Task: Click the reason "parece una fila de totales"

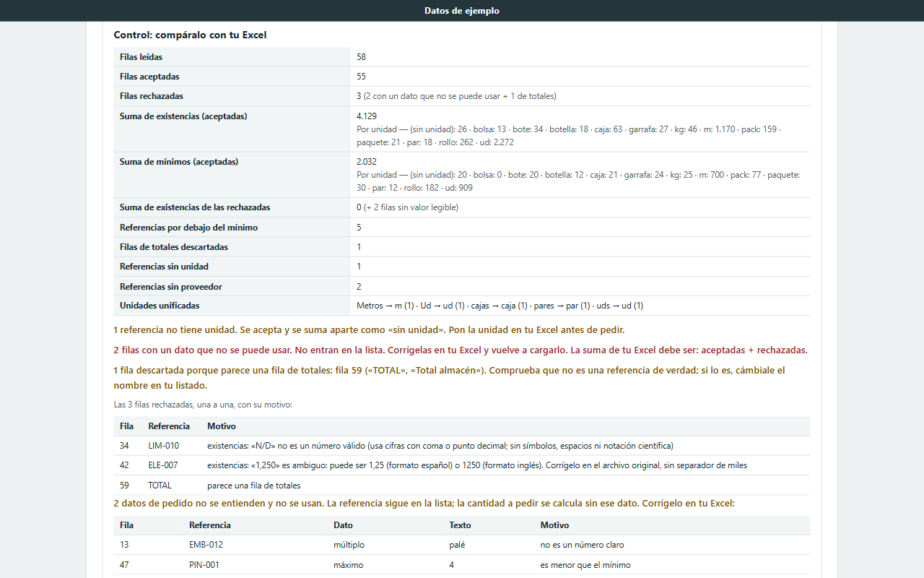Action: [254, 486]
